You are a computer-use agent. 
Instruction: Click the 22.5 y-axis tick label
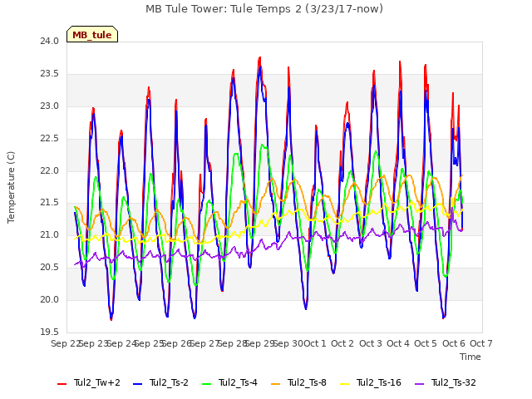(50, 139)
